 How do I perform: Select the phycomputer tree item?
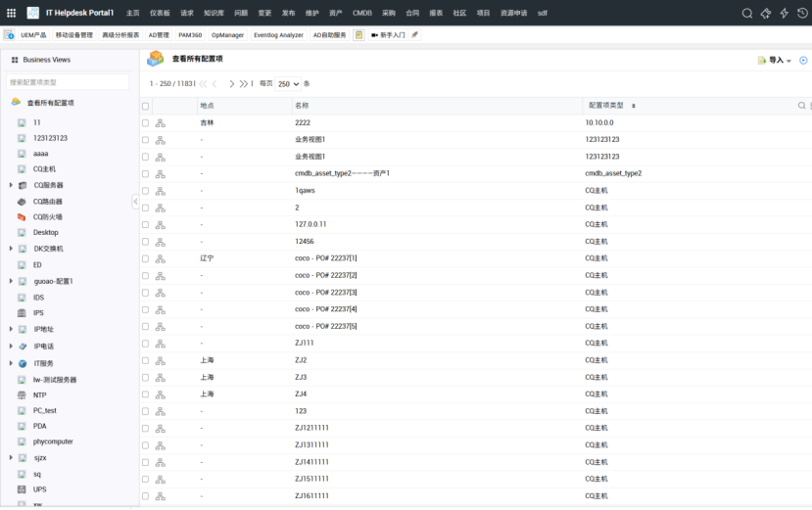[53, 442]
